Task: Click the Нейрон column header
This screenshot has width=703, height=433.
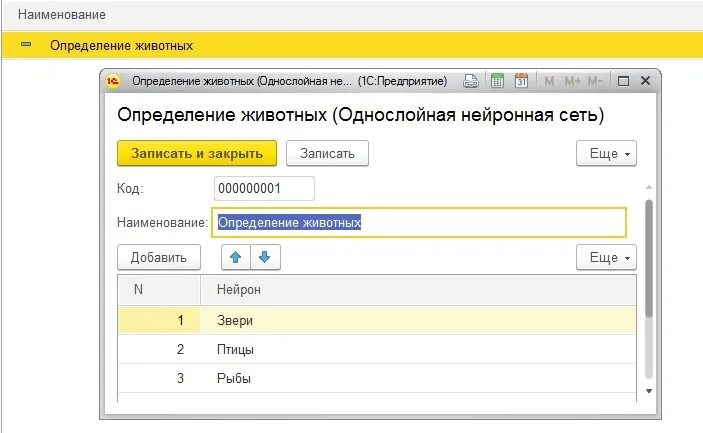Action: [x=418, y=290]
